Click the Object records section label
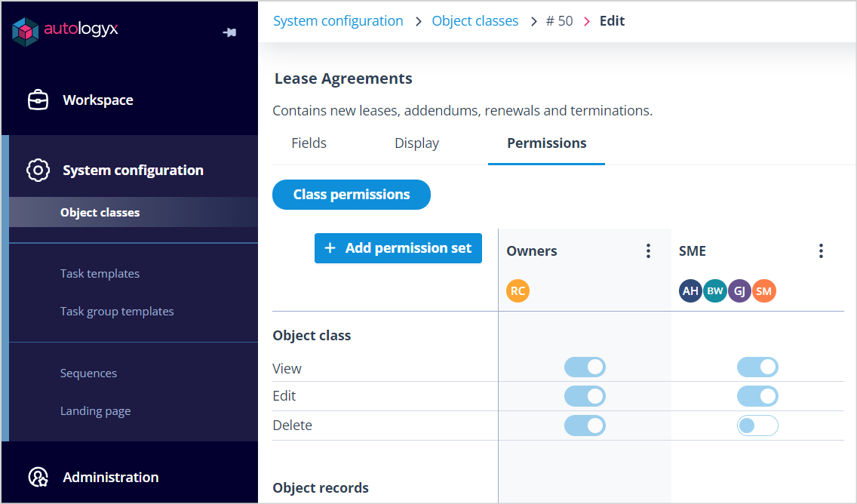This screenshot has width=857, height=504. [321, 487]
